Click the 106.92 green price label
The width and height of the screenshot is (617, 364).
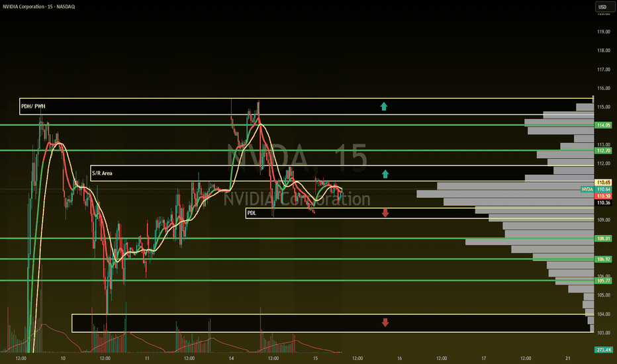pyautogui.click(x=604, y=259)
